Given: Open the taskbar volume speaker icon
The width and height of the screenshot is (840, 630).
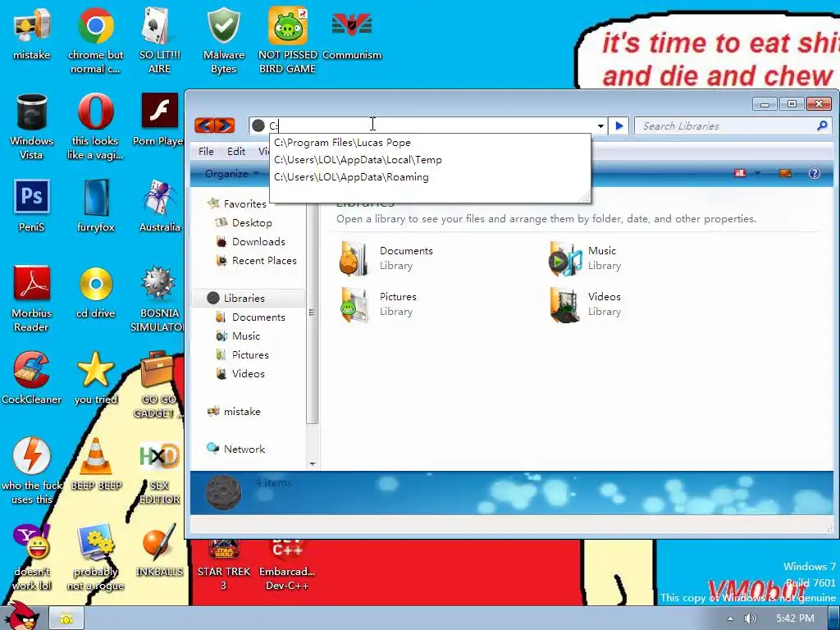Looking at the screenshot, I should 751,619.
